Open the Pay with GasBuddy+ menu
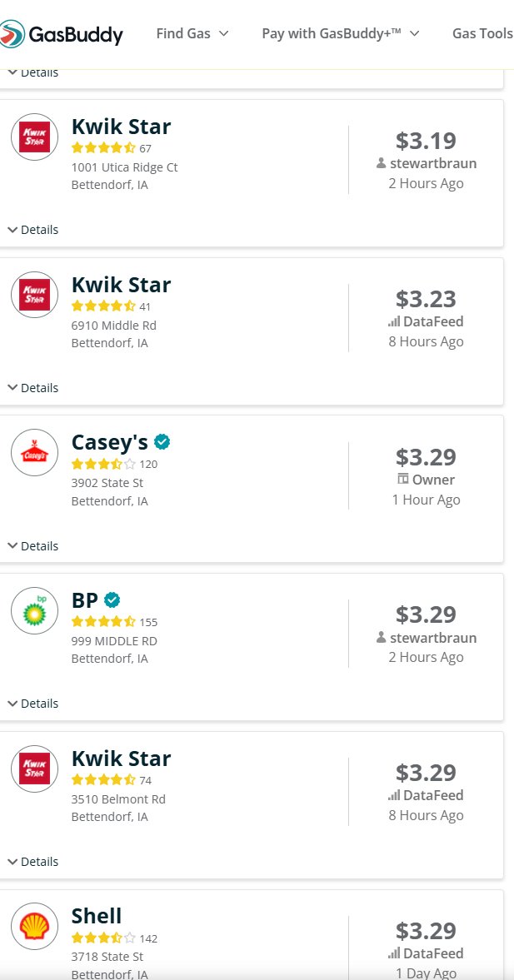 (341, 34)
